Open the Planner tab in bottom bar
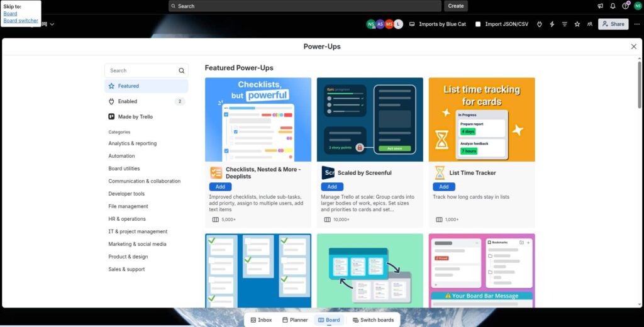 [295, 320]
